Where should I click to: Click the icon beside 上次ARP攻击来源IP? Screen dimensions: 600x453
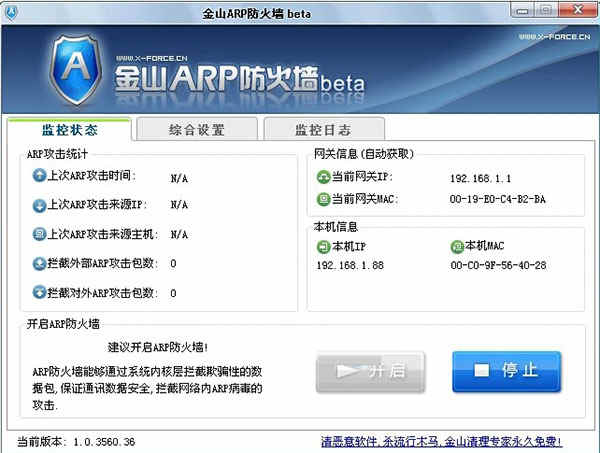(39, 205)
